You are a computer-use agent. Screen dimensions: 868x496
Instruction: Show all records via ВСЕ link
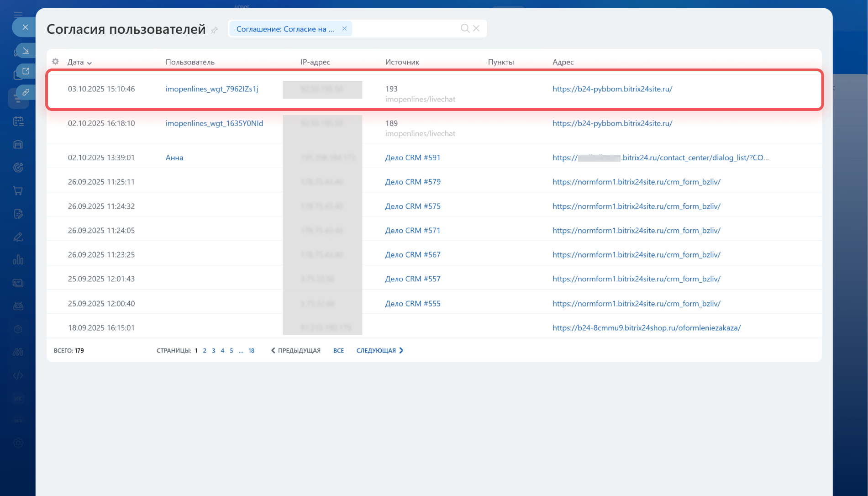point(338,351)
